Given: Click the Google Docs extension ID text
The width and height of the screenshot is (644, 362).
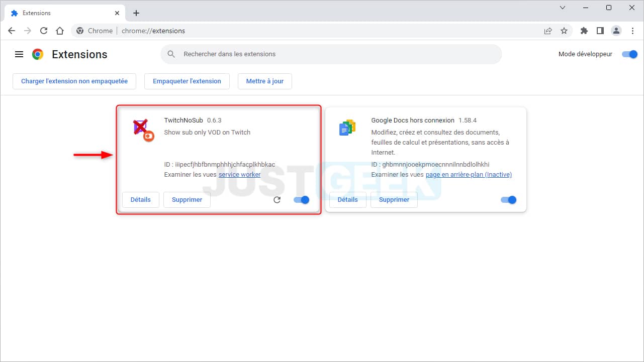Looking at the screenshot, I should pyautogui.click(x=430, y=165).
